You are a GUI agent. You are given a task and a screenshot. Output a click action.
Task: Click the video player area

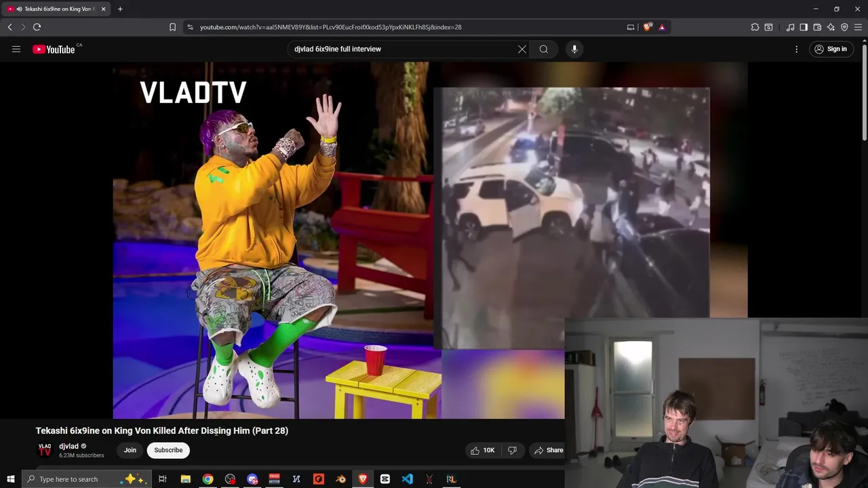[x=430, y=240]
